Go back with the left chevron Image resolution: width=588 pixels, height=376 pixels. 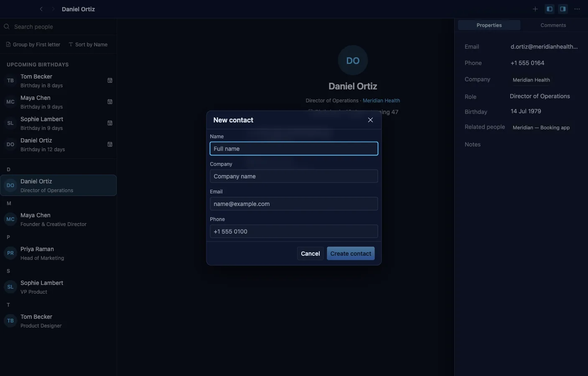[x=41, y=9]
